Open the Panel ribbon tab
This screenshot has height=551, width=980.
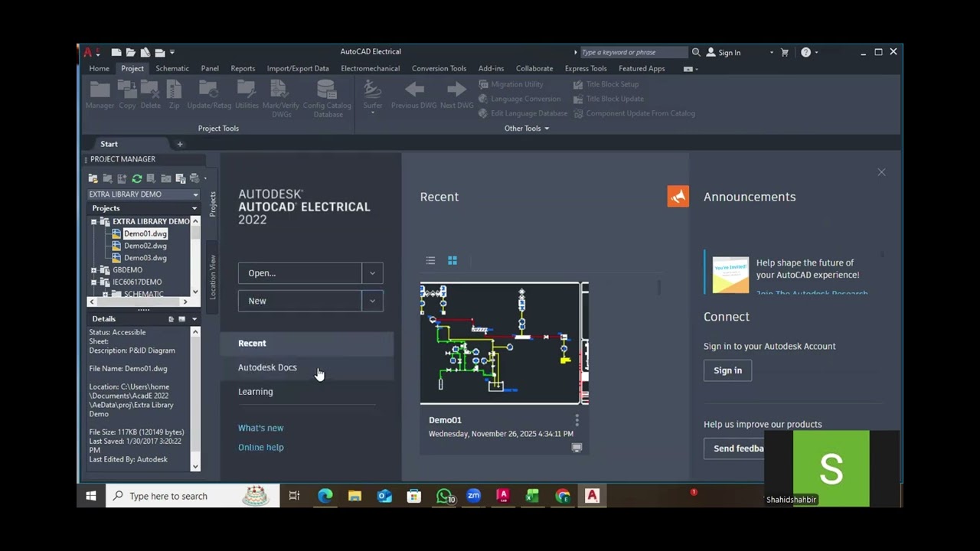[x=210, y=69]
